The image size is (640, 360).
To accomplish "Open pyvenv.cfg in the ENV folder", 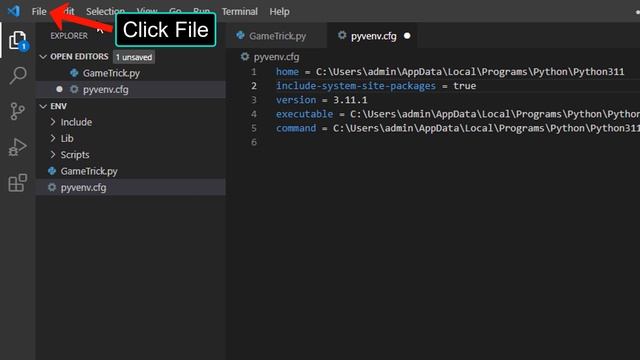I will (x=131, y=187).
